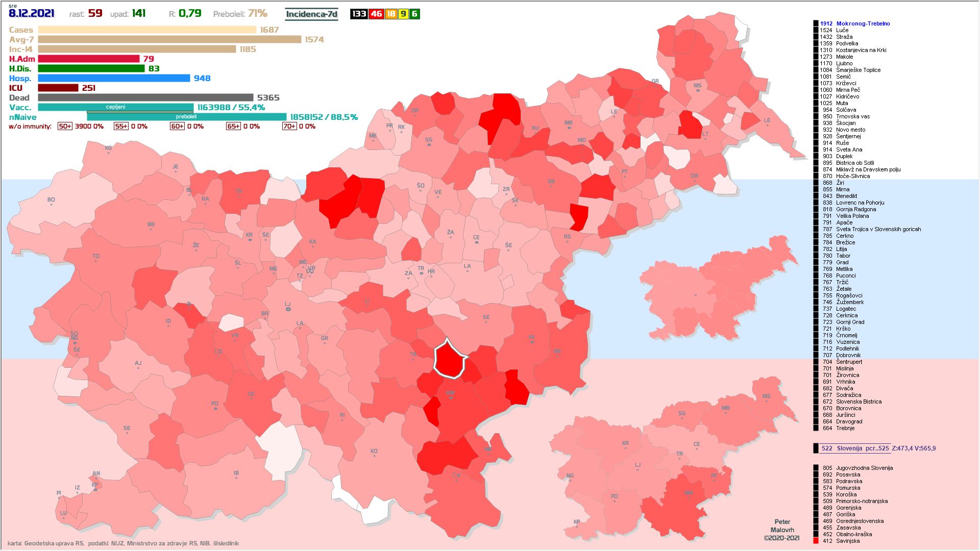This screenshot has height=551, width=980.
Task: Click the black 133 incidence legend box
Action: click(x=359, y=14)
